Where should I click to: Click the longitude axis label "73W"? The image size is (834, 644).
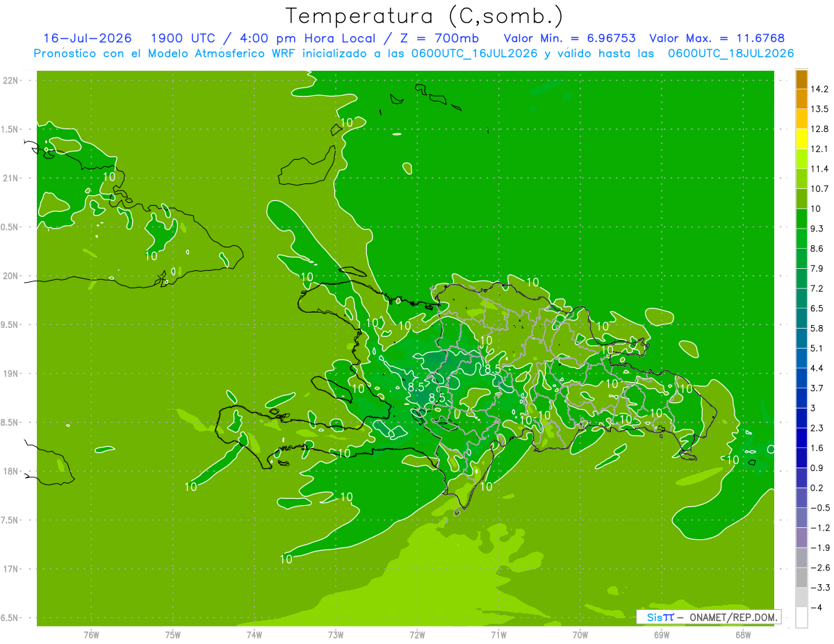336,634
